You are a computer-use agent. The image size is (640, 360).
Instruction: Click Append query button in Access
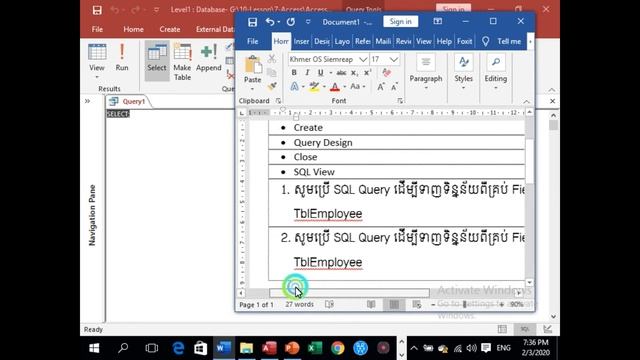point(209,58)
